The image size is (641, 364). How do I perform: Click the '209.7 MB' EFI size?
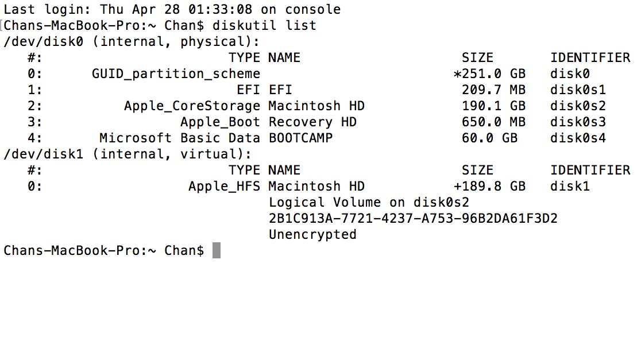tap(493, 90)
